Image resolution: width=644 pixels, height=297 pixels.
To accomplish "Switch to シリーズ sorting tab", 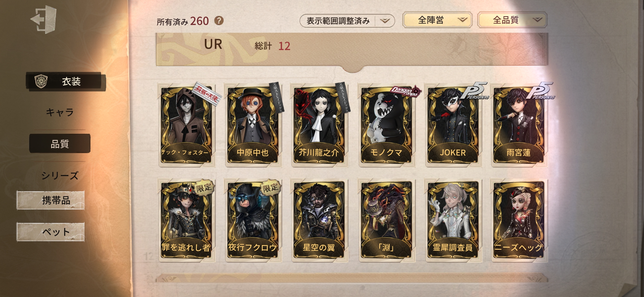I will pyautogui.click(x=60, y=175).
